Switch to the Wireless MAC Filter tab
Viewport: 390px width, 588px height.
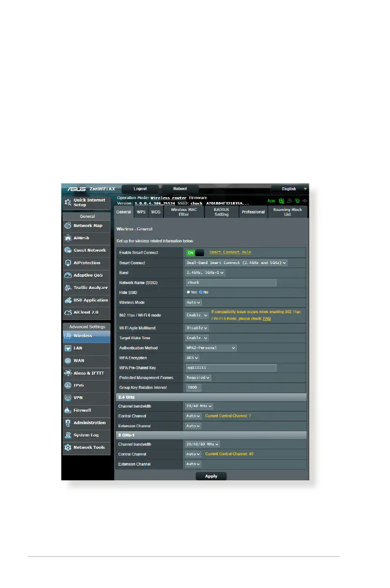pos(184,212)
